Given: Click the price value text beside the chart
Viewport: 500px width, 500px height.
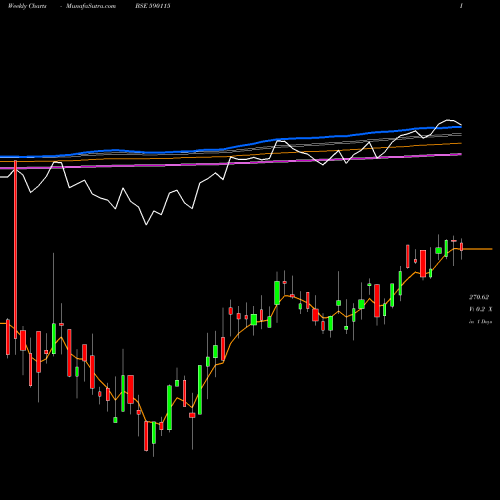Looking at the screenshot, I should [479, 297].
